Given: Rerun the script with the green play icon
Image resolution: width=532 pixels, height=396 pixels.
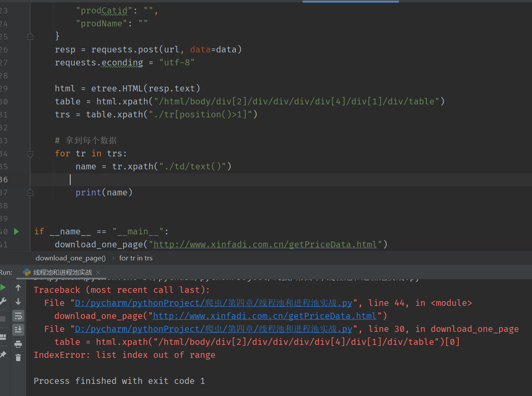Looking at the screenshot, I should tap(3, 287).
